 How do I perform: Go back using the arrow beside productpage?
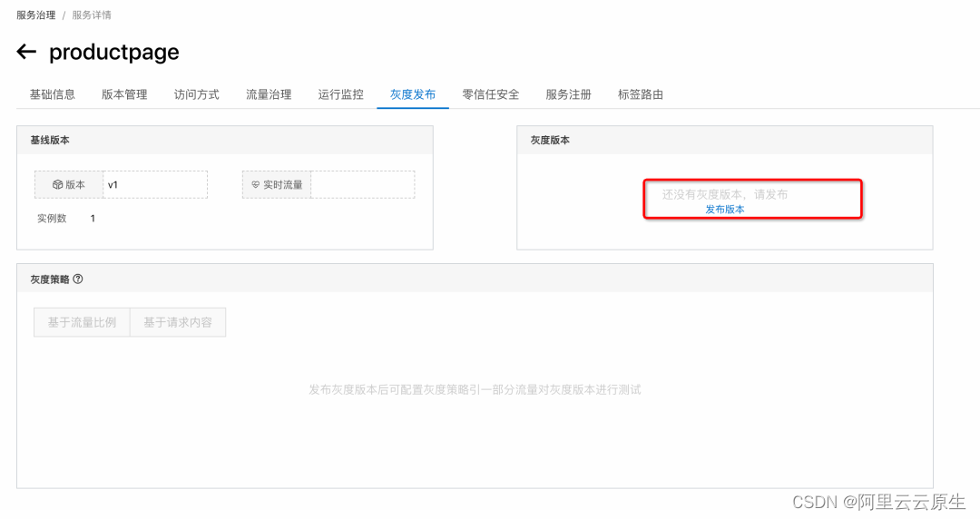tap(26, 52)
